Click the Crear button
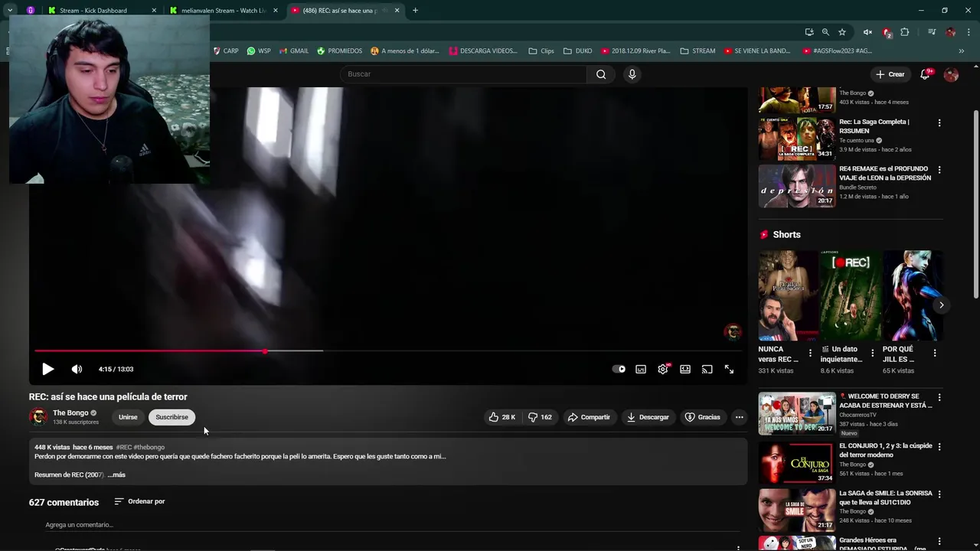This screenshot has height=551, width=980. point(890,74)
